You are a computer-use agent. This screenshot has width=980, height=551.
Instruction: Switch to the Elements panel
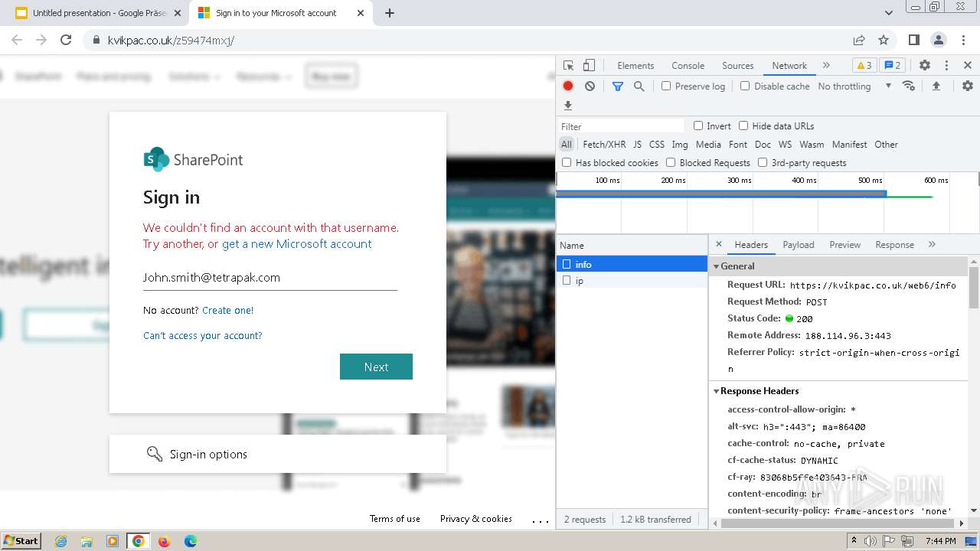635,66
